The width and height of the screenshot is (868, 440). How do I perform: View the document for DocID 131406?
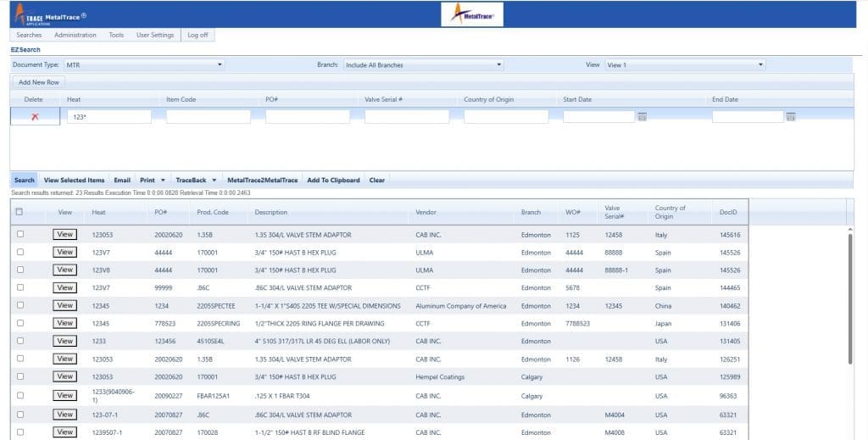(64, 324)
